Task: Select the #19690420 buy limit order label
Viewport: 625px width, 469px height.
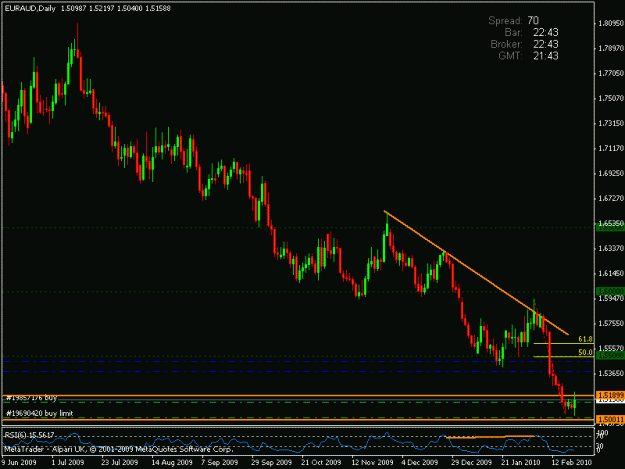Action: (40, 413)
